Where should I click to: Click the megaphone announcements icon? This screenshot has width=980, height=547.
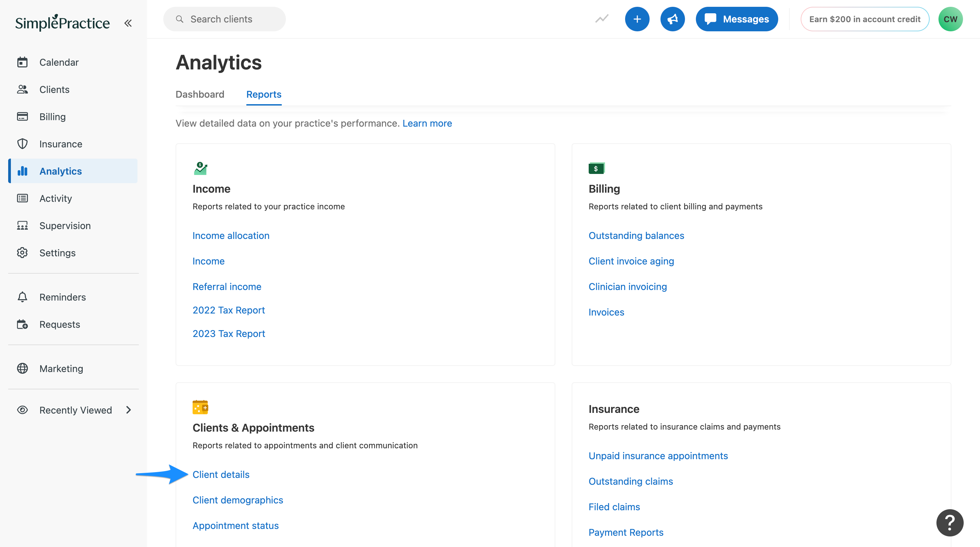[x=673, y=19]
